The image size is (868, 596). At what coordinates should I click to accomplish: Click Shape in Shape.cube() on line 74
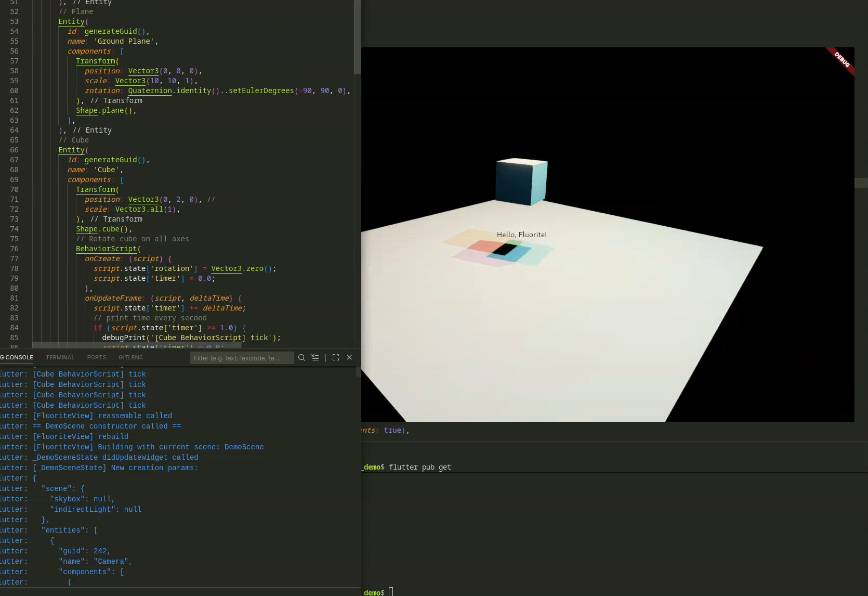pyautogui.click(x=86, y=229)
